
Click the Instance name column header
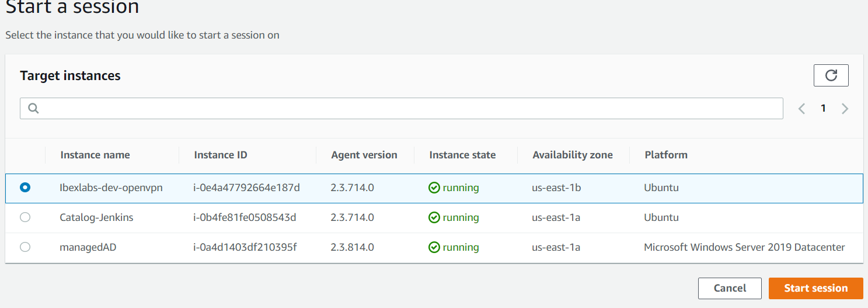(x=95, y=155)
